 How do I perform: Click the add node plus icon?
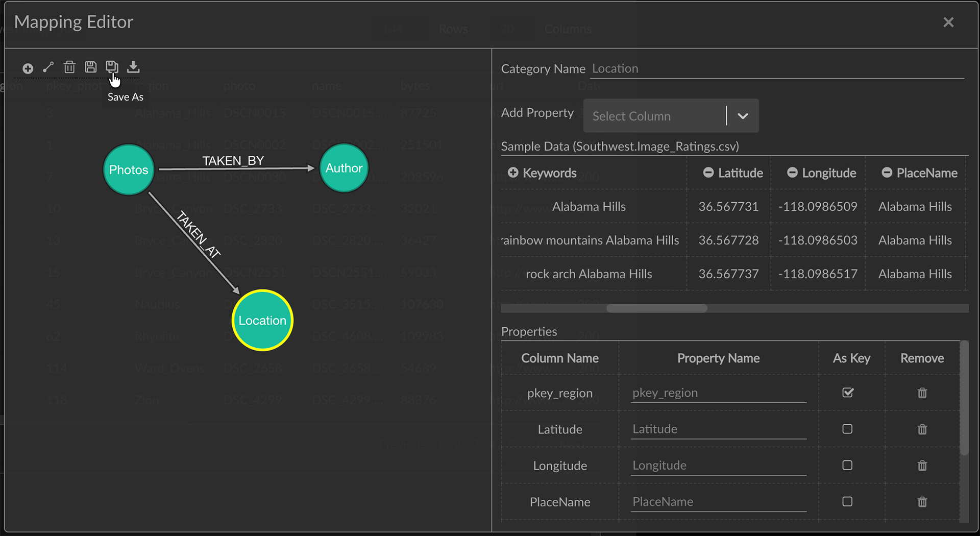pos(28,68)
